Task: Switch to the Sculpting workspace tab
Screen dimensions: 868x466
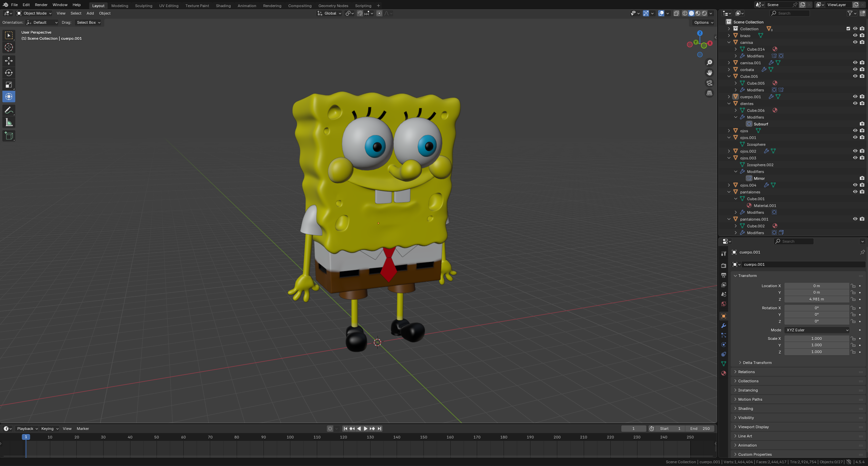Action: (143, 5)
